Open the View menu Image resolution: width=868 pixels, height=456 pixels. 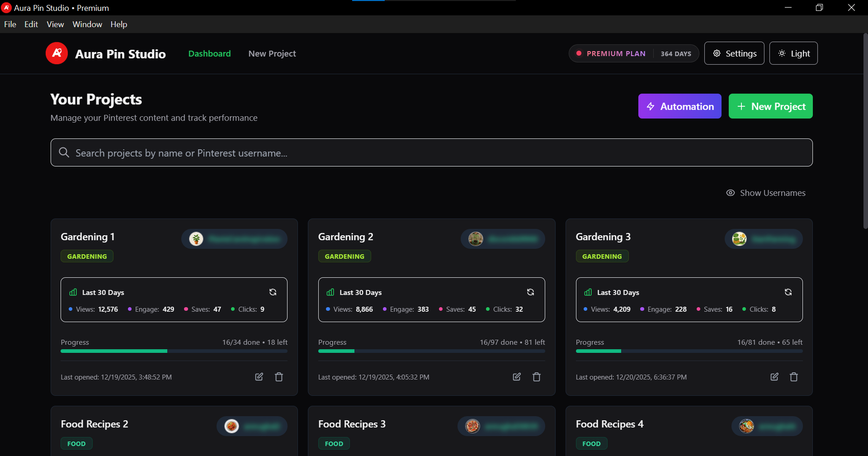click(x=55, y=24)
